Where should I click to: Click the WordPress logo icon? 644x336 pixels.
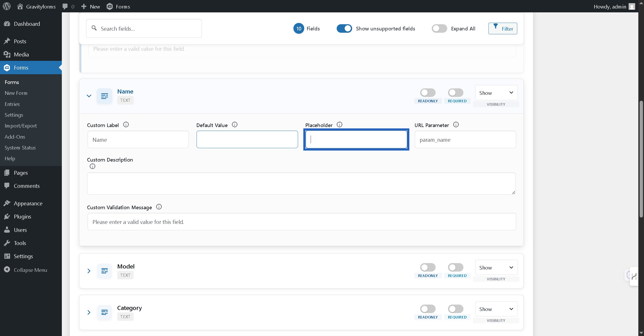(x=7, y=6)
